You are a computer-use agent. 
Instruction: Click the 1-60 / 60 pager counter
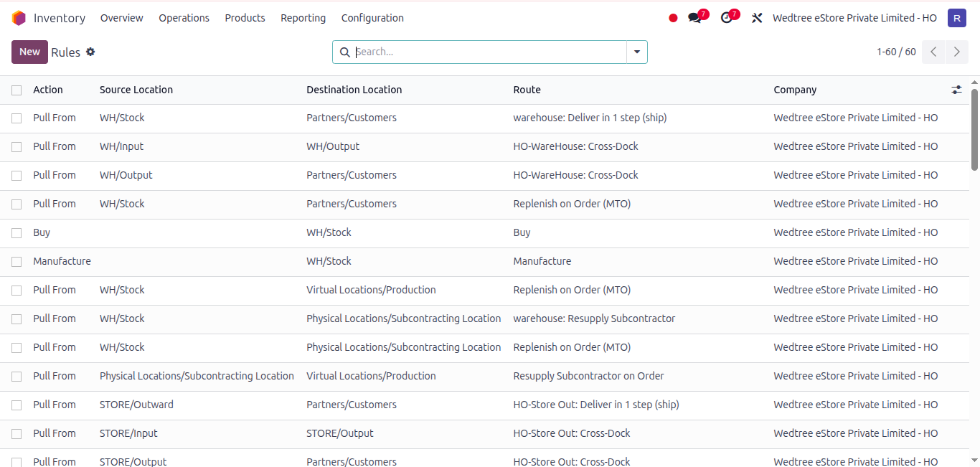(896, 52)
